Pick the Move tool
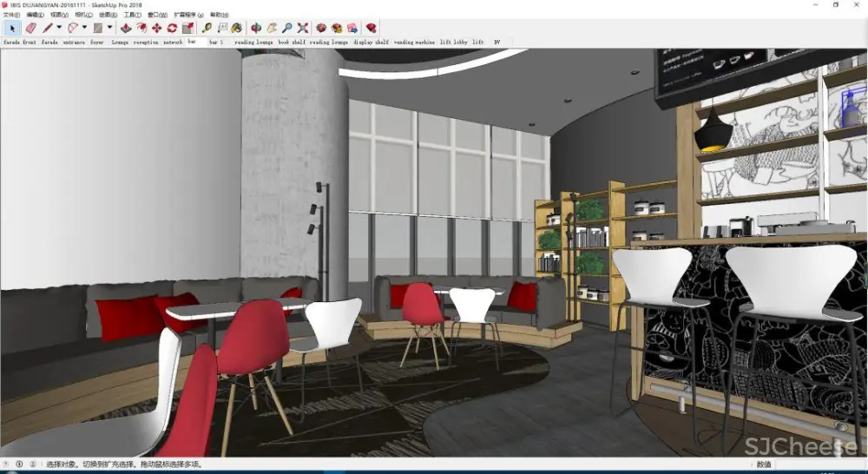Image resolution: width=868 pixels, height=474 pixels. (156, 28)
